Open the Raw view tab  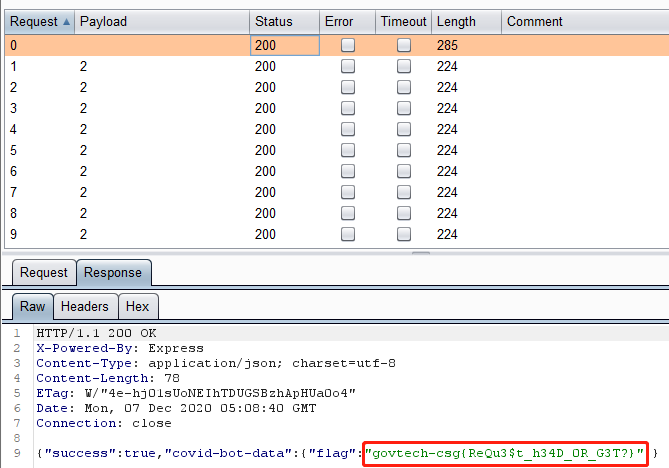tap(31, 307)
